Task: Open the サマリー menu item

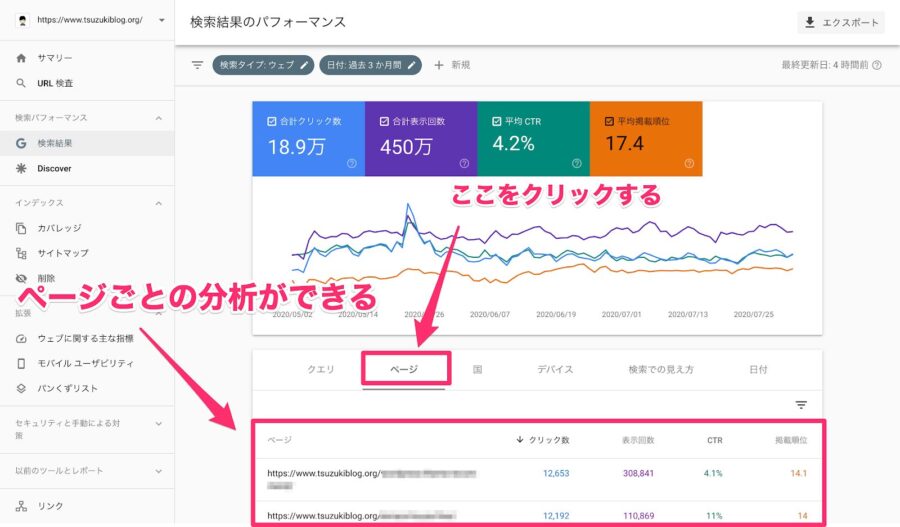Action: click(87, 58)
